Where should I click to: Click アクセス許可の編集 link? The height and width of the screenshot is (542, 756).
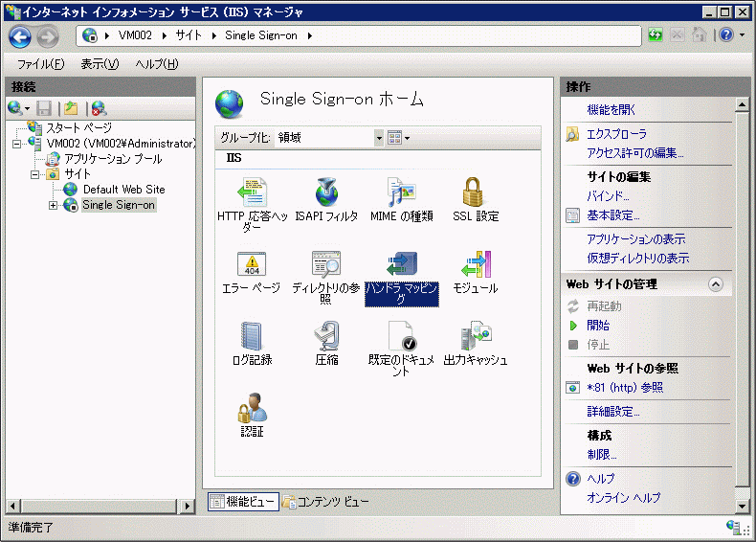[635, 153]
